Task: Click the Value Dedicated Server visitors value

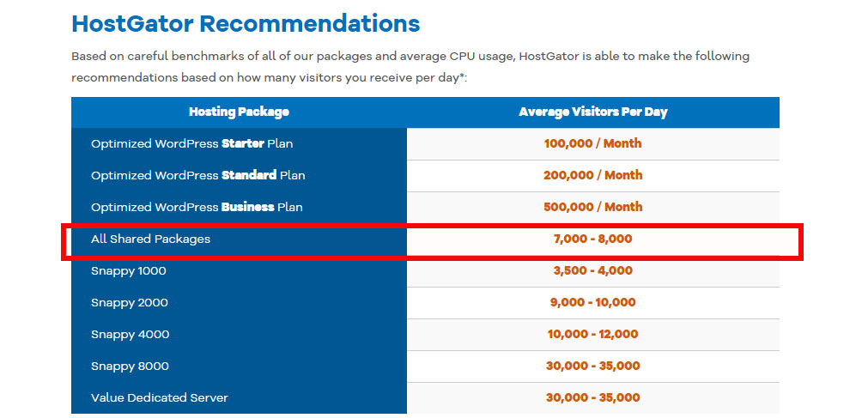Action: 593,397
